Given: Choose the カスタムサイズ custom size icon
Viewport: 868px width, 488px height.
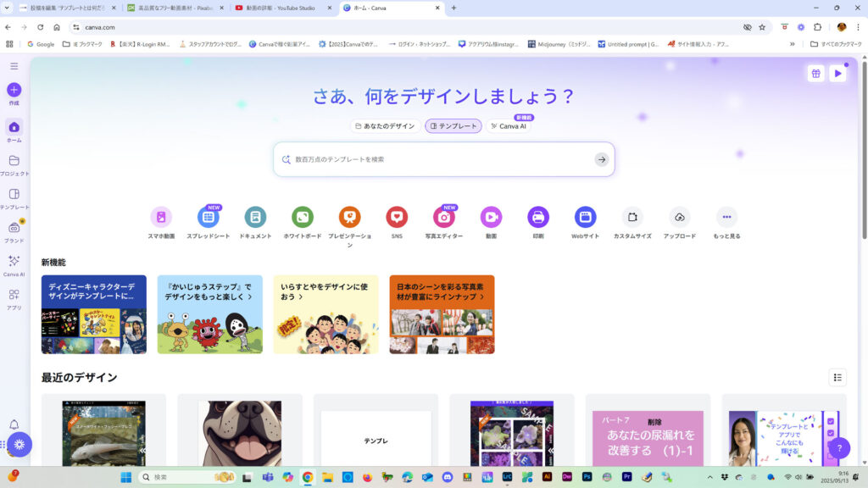Looking at the screenshot, I should point(632,217).
